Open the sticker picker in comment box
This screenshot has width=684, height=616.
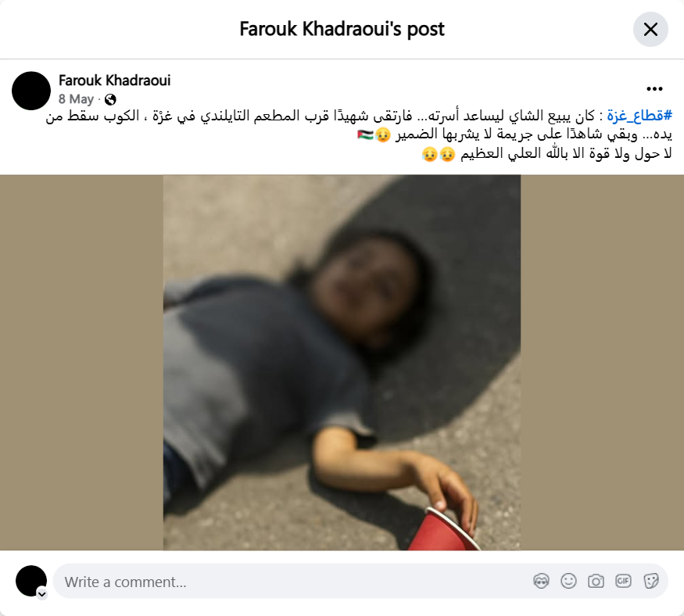click(650, 581)
